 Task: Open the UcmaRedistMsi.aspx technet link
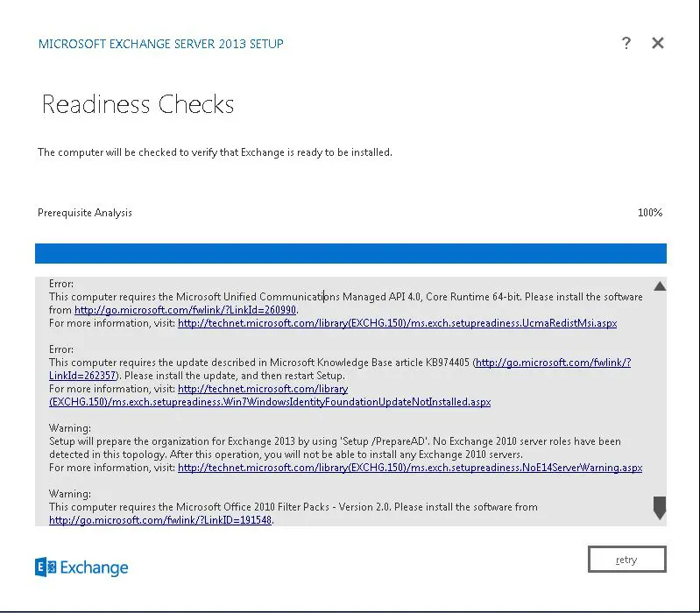point(398,323)
